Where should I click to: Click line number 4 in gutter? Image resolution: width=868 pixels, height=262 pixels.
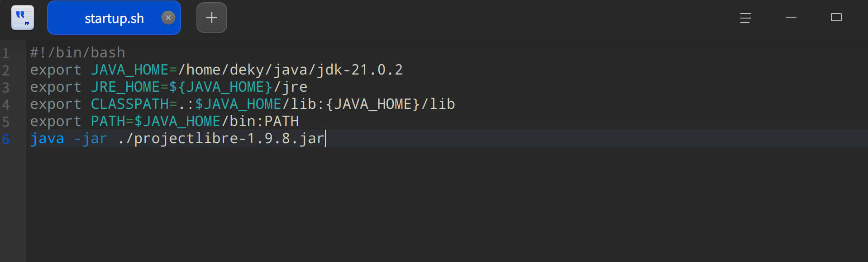(x=6, y=105)
